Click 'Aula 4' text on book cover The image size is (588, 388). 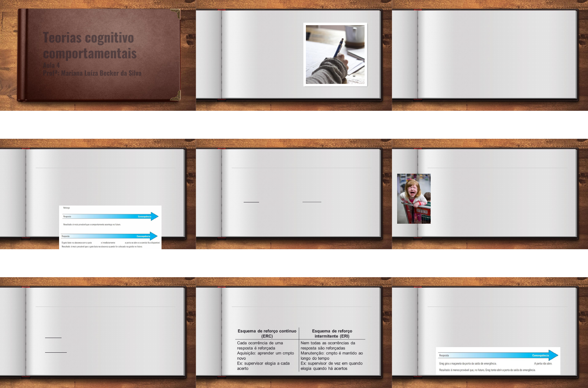tap(51, 65)
